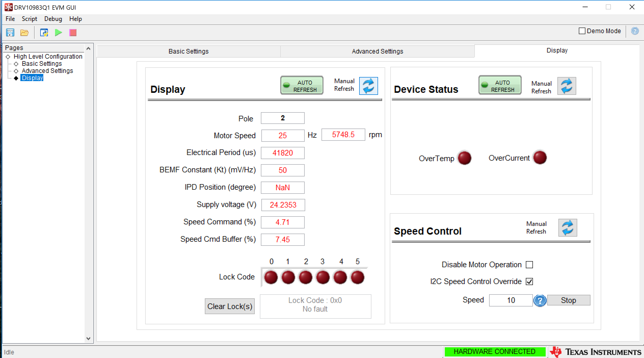Click the green Run script arrow
The width and height of the screenshot is (644, 358).
click(x=59, y=33)
